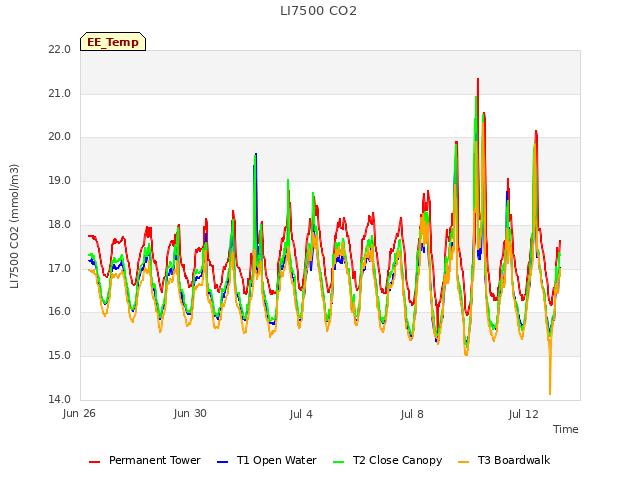Image resolution: width=640 pixels, height=480 pixels.
Task: Click the 14.0 y-axis tick label
Action: tap(60, 399)
